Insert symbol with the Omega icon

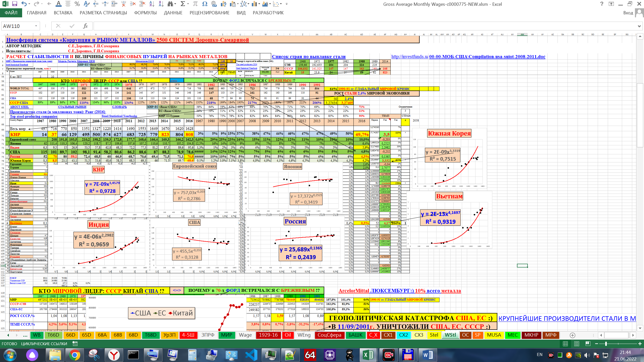tap(205, 4)
